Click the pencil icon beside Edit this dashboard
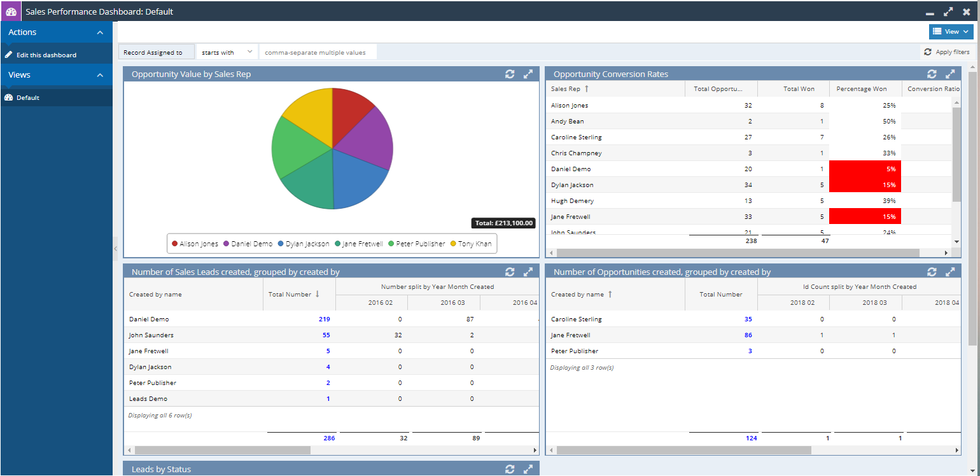The width and height of the screenshot is (980, 476). pos(8,55)
